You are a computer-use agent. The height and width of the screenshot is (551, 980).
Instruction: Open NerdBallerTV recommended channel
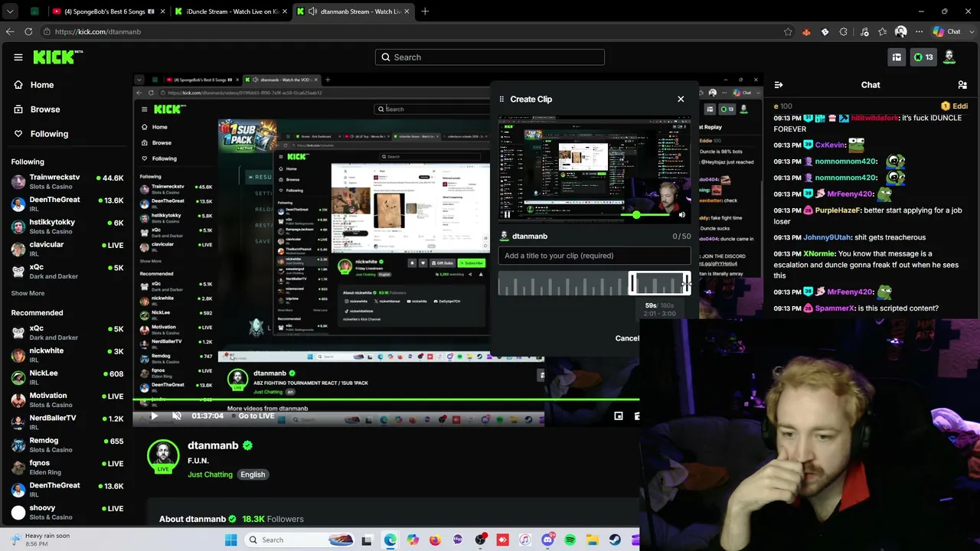point(67,422)
